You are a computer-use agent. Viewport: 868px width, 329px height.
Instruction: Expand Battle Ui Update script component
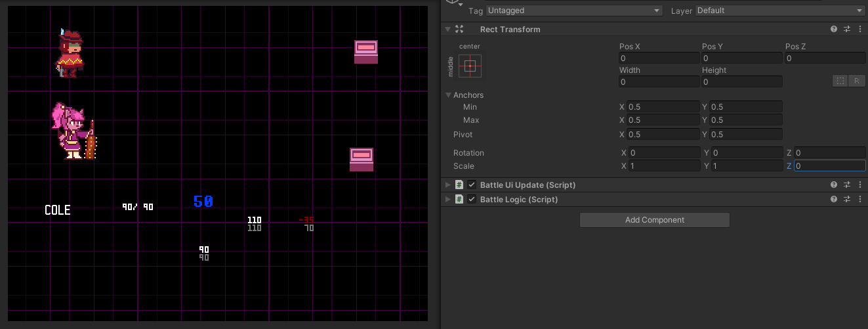click(x=448, y=185)
